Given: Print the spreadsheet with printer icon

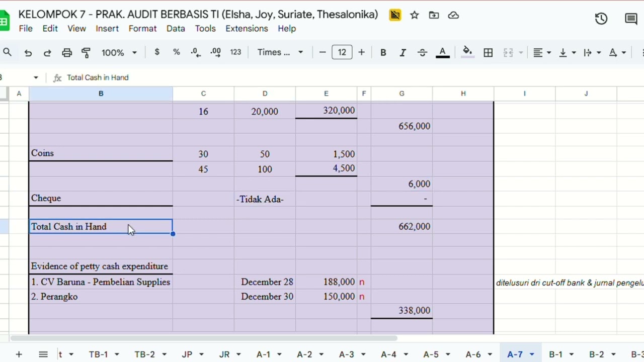Looking at the screenshot, I should 67,52.
